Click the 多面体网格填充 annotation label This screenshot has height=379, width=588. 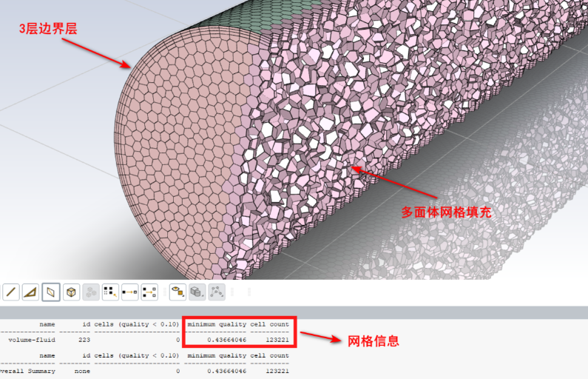click(x=446, y=212)
